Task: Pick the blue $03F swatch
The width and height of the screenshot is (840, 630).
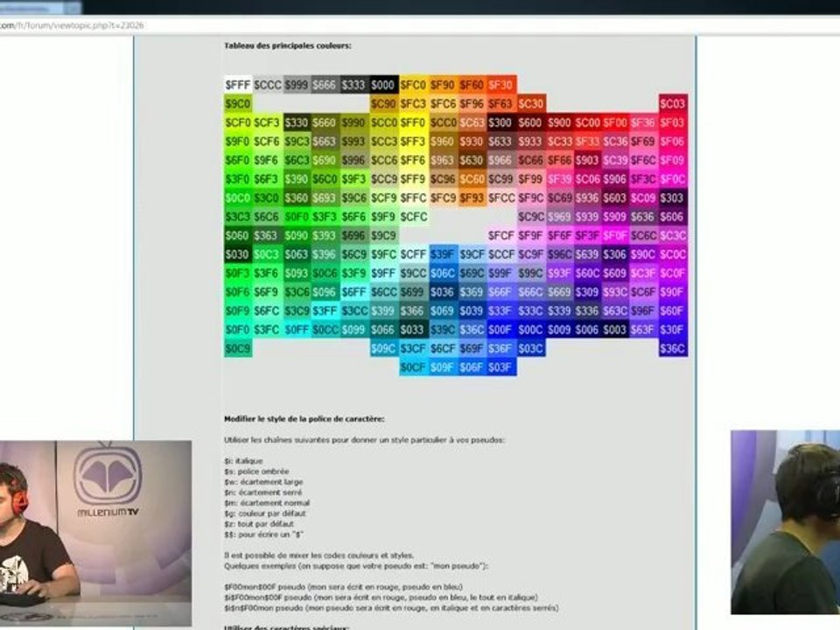Action: click(500, 367)
